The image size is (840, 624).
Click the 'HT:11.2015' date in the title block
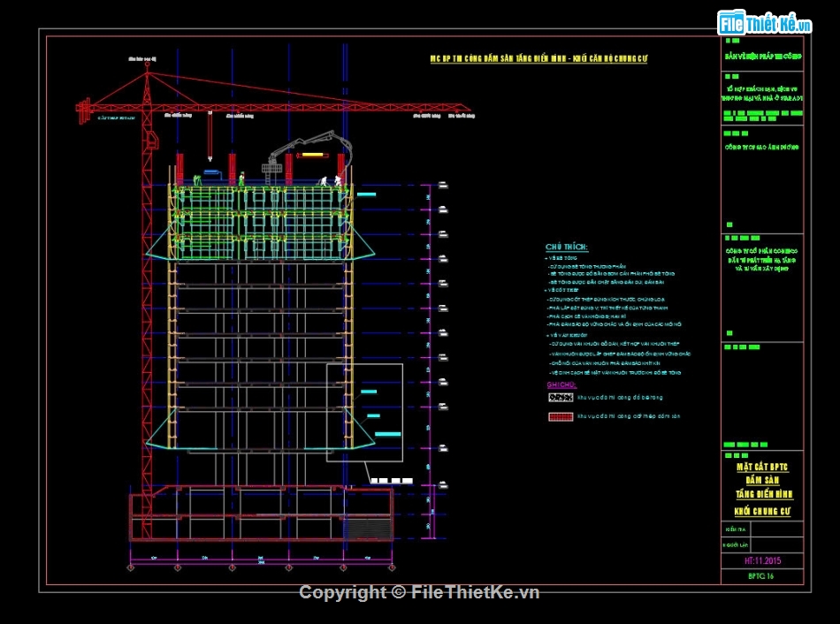(762, 560)
